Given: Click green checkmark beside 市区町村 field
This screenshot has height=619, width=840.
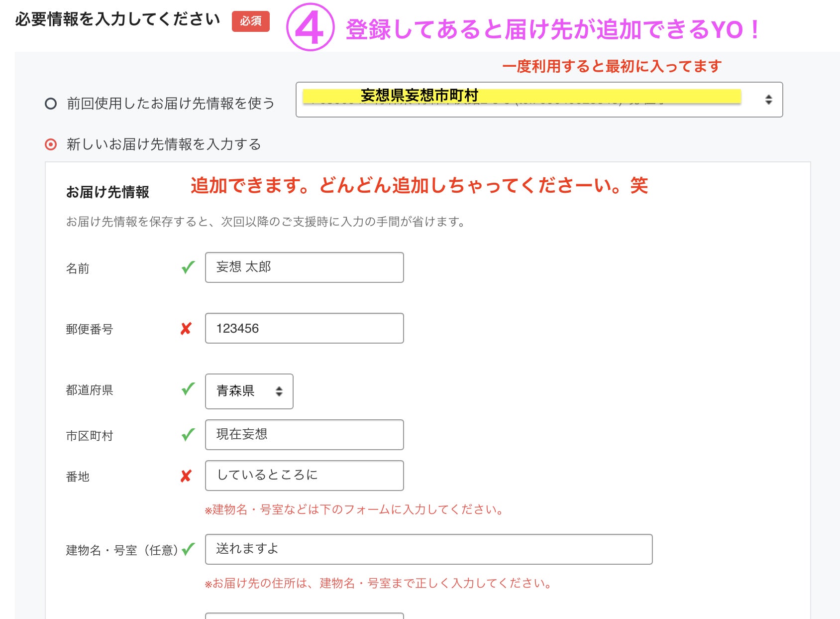Looking at the screenshot, I should coord(188,435).
